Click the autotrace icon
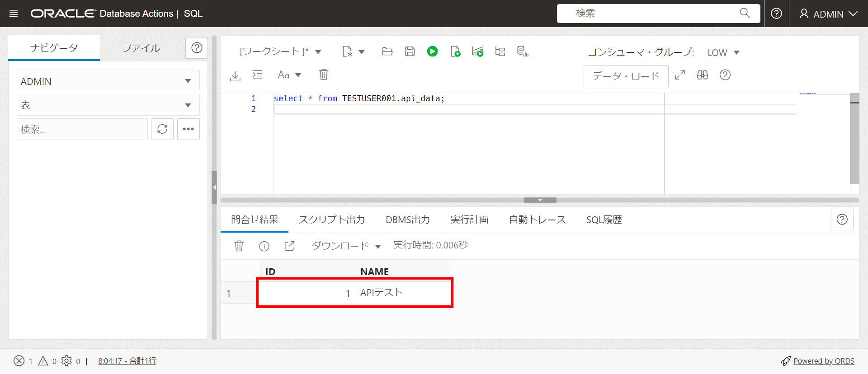This screenshot has width=868, height=374. [500, 51]
